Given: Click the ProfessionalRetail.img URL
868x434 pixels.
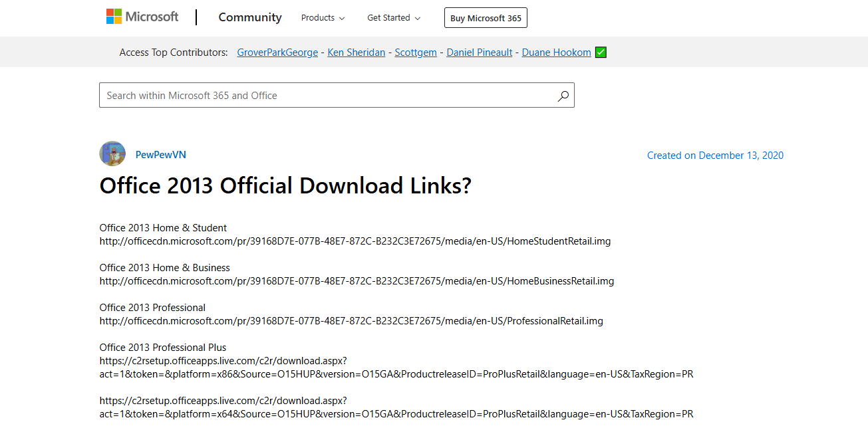Looking at the screenshot, I should click(x=351, y=321).
